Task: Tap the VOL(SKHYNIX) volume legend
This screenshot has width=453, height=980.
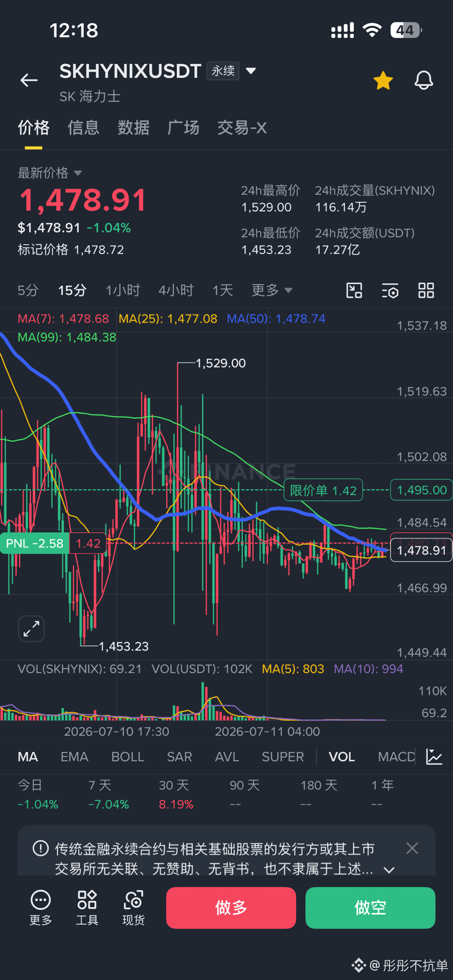Action: (80, 669)
